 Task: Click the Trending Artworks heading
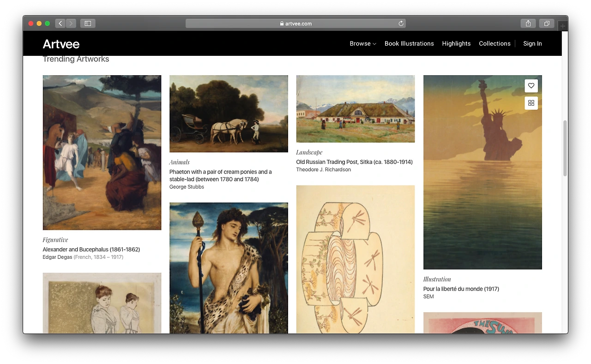point(76,59)
